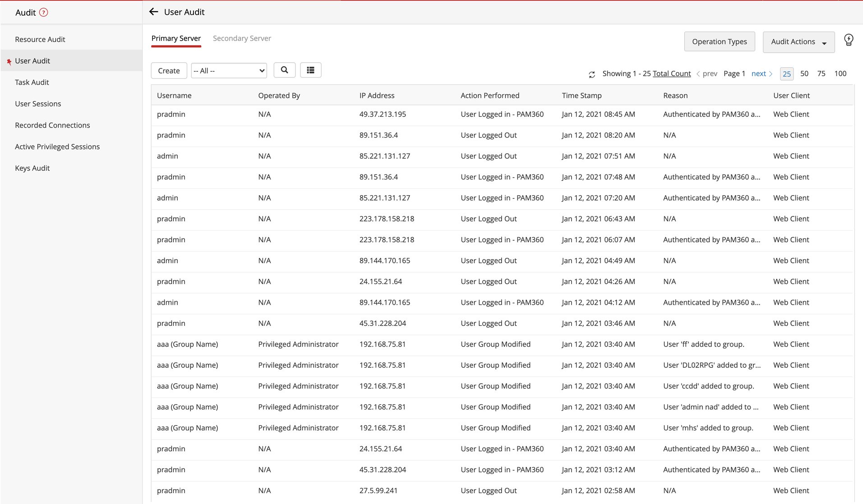The image size is (863, 504).
Task: Click the next page chevron arrow
Action: [x=771, y=74]
